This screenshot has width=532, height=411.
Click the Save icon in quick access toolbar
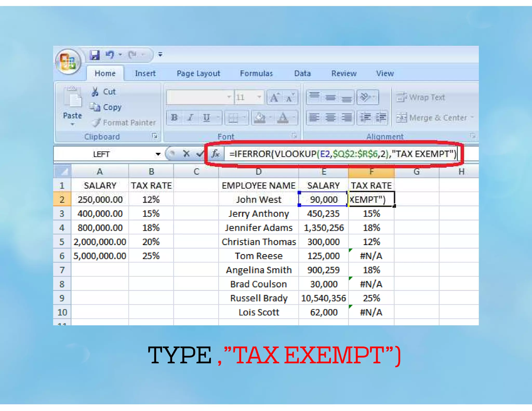click(95, 55)
